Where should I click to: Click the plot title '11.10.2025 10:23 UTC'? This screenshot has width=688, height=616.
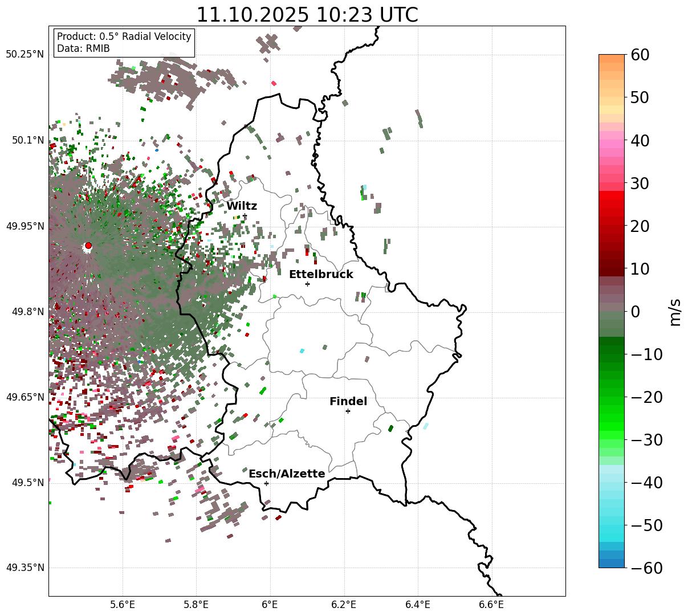coord(307,15)
